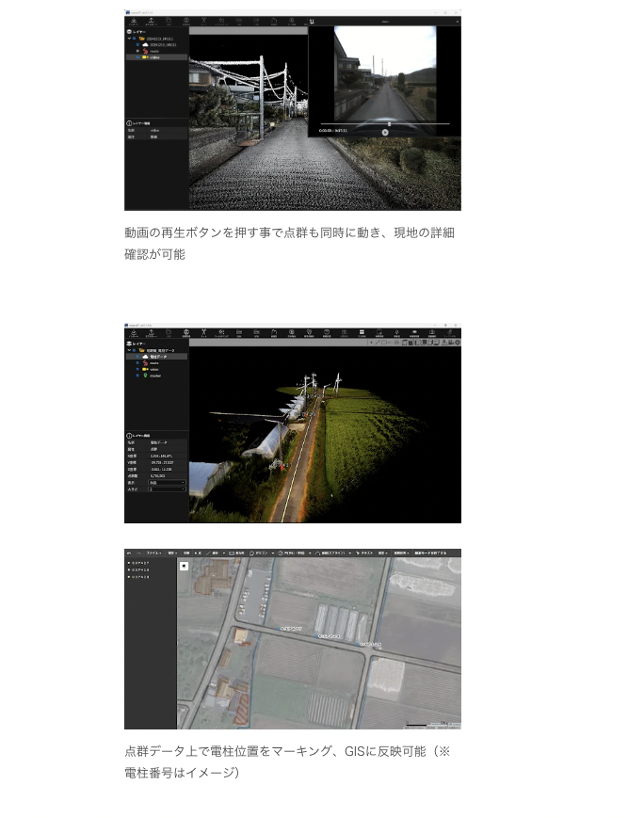The image size is (644, 817).
Task: Toggle visibility checkbox of street-view route layer
Action: coord(137,51)
